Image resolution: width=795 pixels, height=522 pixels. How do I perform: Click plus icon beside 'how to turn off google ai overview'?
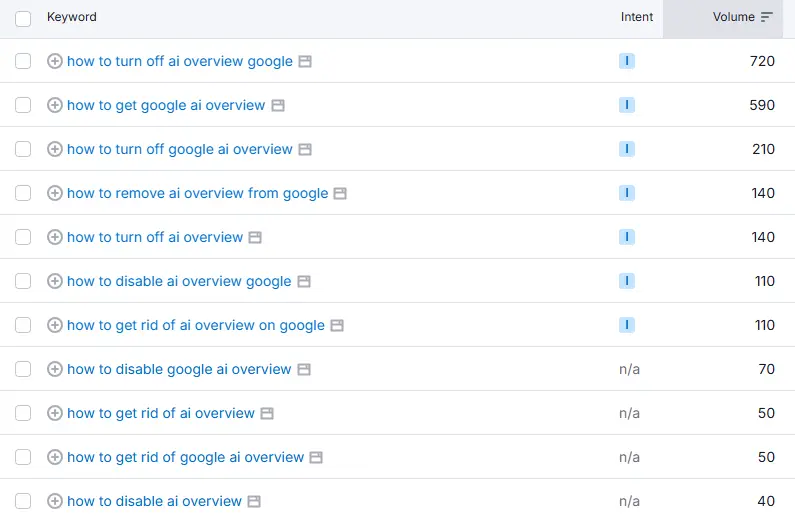point(55,150)
